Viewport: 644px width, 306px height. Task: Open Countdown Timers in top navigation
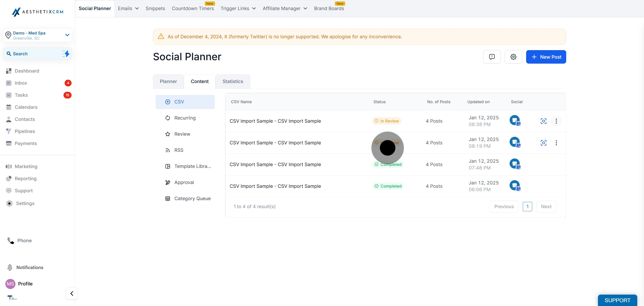click(193, 8)
